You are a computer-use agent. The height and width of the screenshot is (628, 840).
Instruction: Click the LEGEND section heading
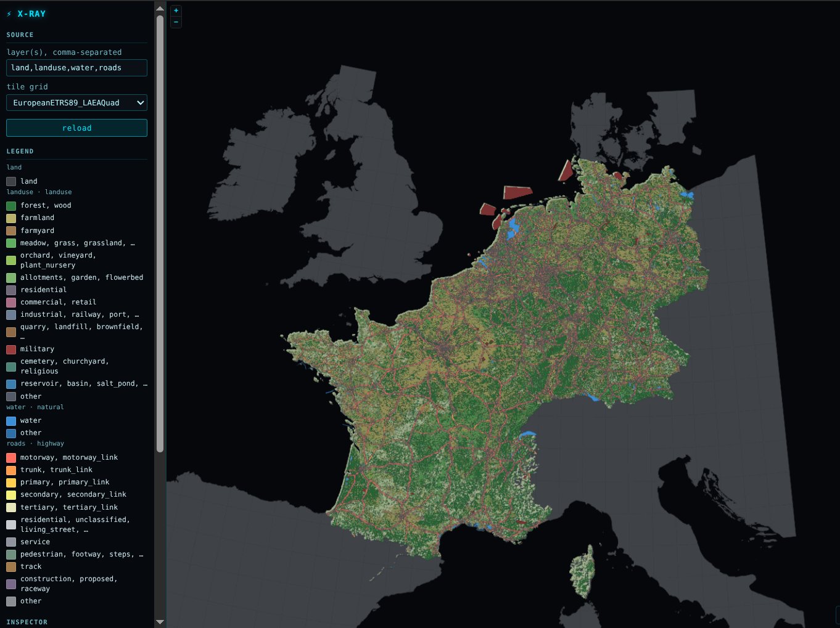coord(20,152)
